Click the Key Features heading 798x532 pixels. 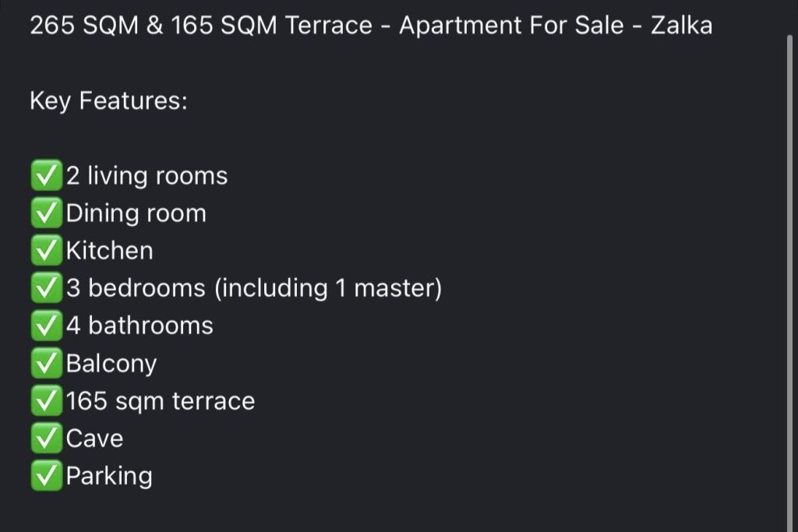[x=108, y=100]
